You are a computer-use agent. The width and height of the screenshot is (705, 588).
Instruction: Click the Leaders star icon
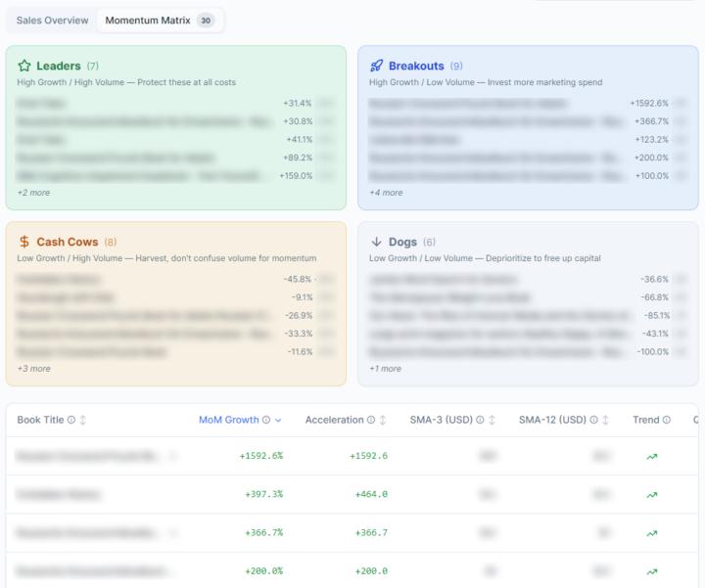24,66
